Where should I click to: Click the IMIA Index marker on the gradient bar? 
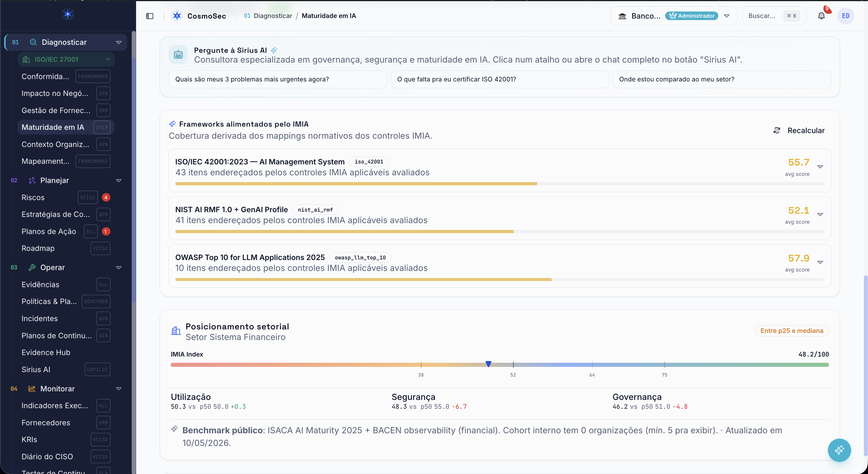[488, 364]
